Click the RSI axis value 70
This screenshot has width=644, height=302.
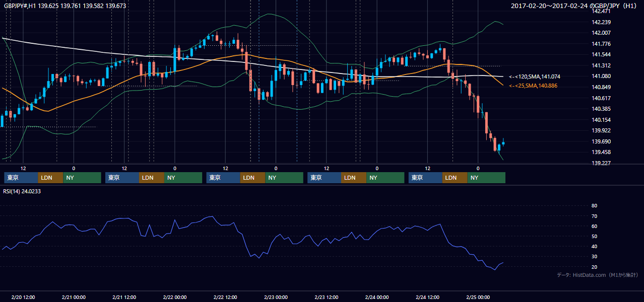coord(594,216)
